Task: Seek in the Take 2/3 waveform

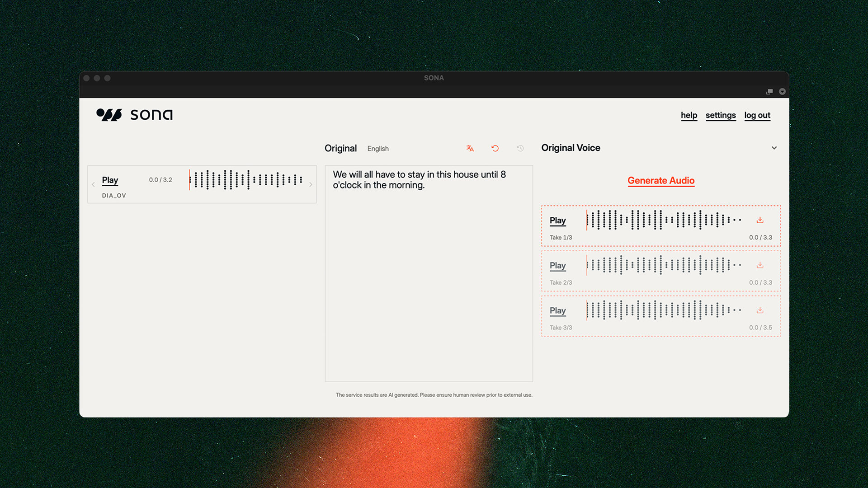Action: pos(664,265)
